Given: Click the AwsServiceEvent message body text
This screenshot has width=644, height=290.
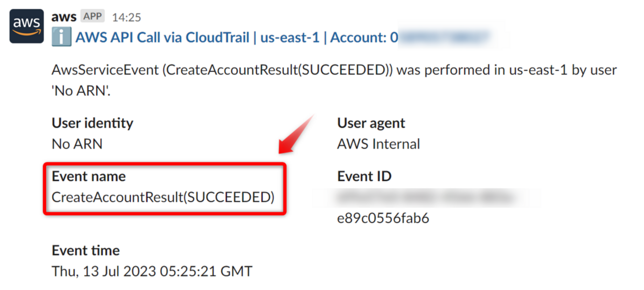Looking at the screenshot, I should tap(333, 70).
